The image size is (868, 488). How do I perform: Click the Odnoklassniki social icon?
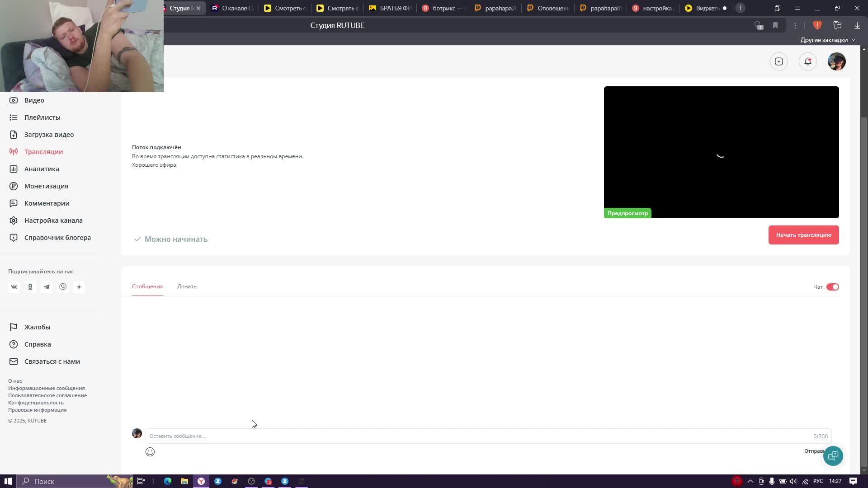30,287
